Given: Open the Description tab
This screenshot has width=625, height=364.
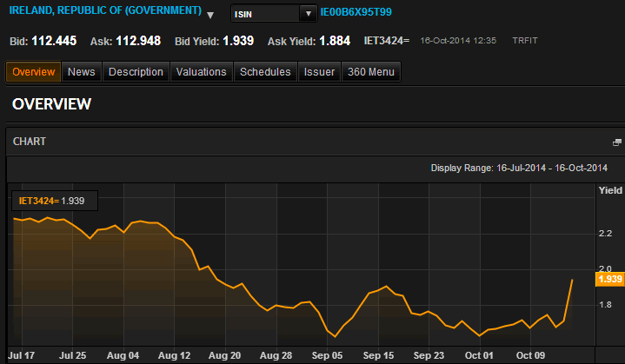Looking at the screenshot, I should (x=136, y=72).
